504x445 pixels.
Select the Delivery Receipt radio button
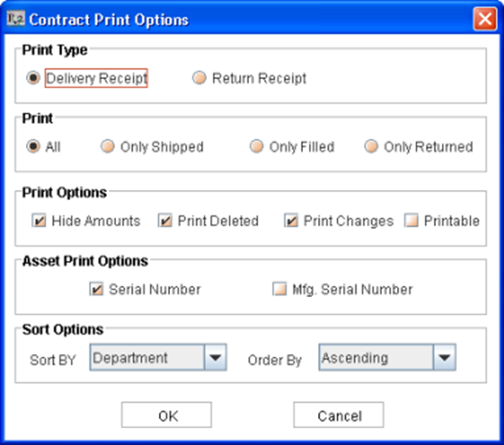coord(33,77)
